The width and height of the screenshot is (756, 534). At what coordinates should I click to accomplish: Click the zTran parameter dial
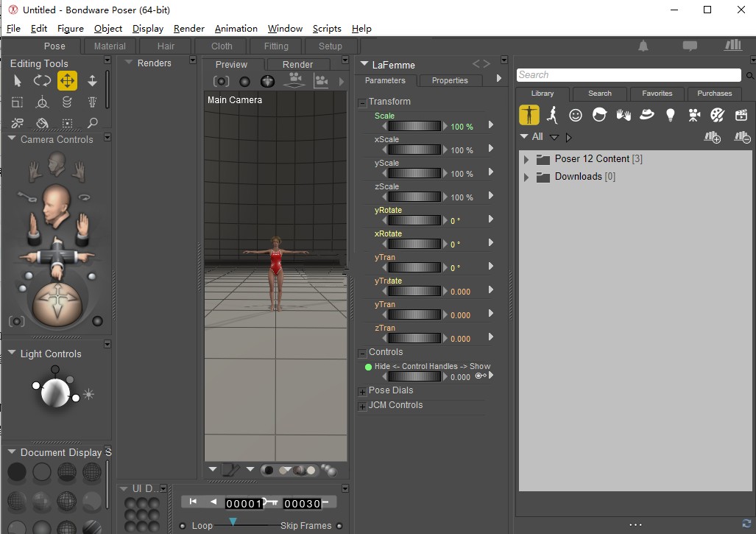point(414,338)
